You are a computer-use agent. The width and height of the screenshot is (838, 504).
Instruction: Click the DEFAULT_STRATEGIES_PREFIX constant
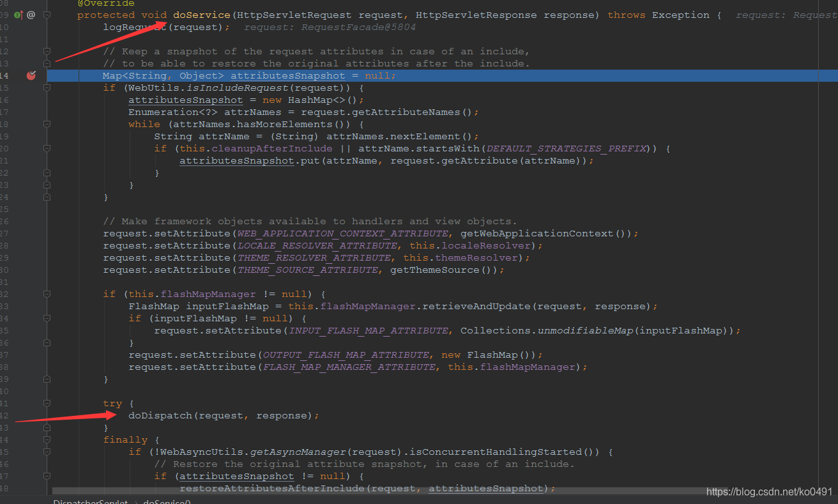point(565,148)
